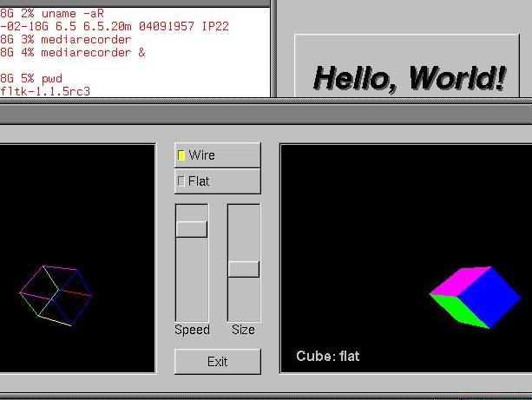Click the "fltk-1.1.5rc3" terminal output

point(45,91)
